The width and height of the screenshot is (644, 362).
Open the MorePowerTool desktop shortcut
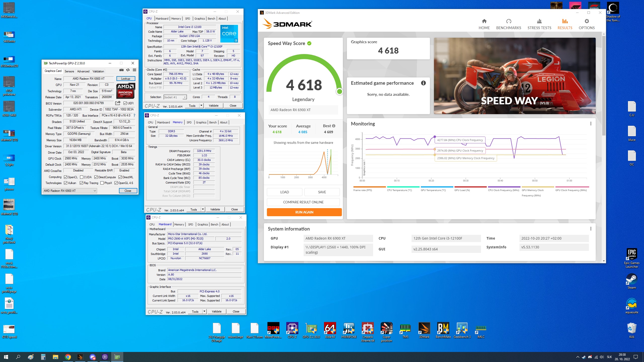(273, 331)
